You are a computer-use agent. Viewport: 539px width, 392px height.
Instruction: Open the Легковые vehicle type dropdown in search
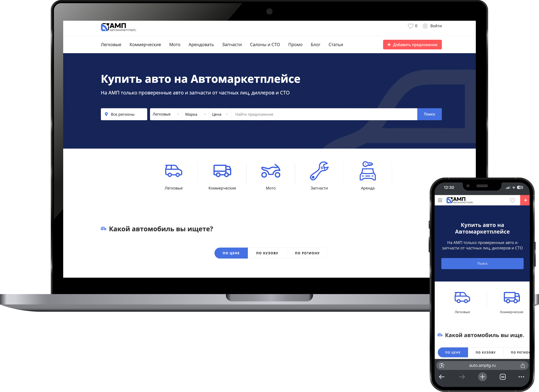click(165, 114)
